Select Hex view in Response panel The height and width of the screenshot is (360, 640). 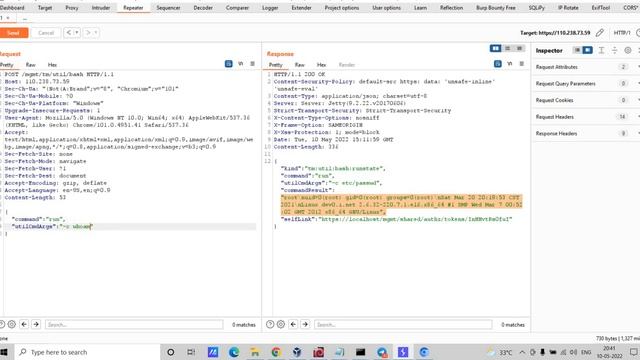point(321,65)
